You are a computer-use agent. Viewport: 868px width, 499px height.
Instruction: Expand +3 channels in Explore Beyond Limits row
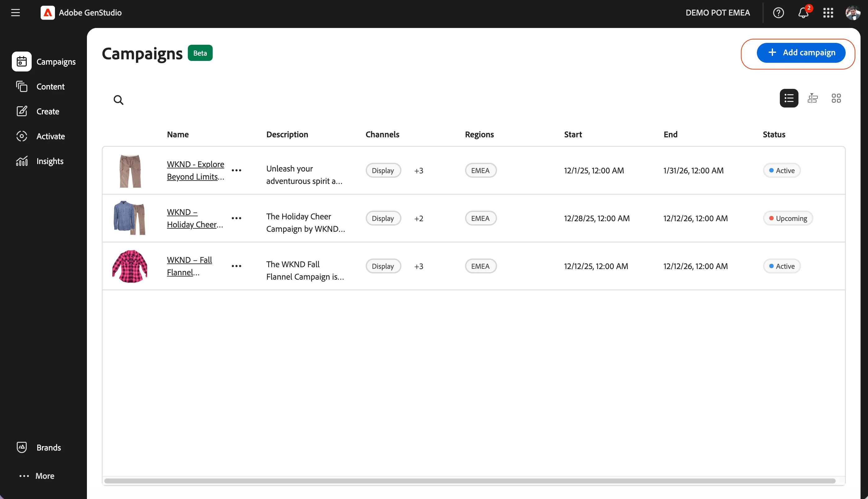(419, 171)
